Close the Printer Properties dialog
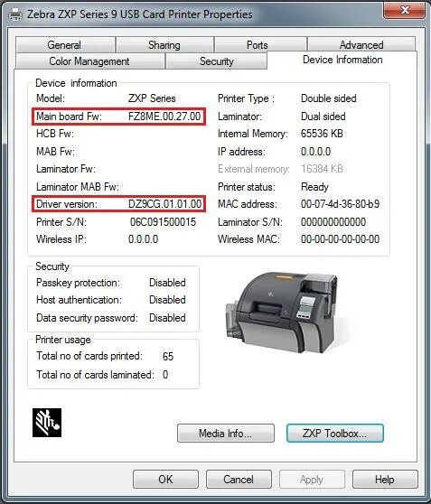This screenshot has height=504, width=431. tap(405, 10)
